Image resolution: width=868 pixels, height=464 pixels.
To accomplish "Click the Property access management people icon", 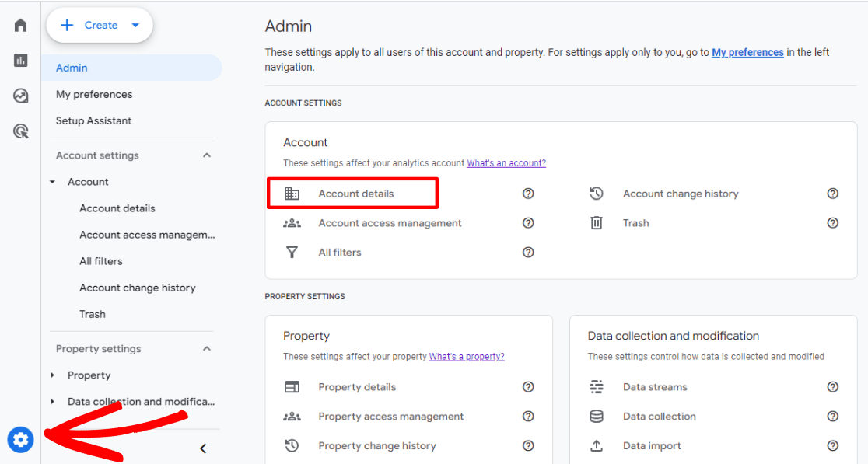I will pyautogui.click(x=292, y=417).
